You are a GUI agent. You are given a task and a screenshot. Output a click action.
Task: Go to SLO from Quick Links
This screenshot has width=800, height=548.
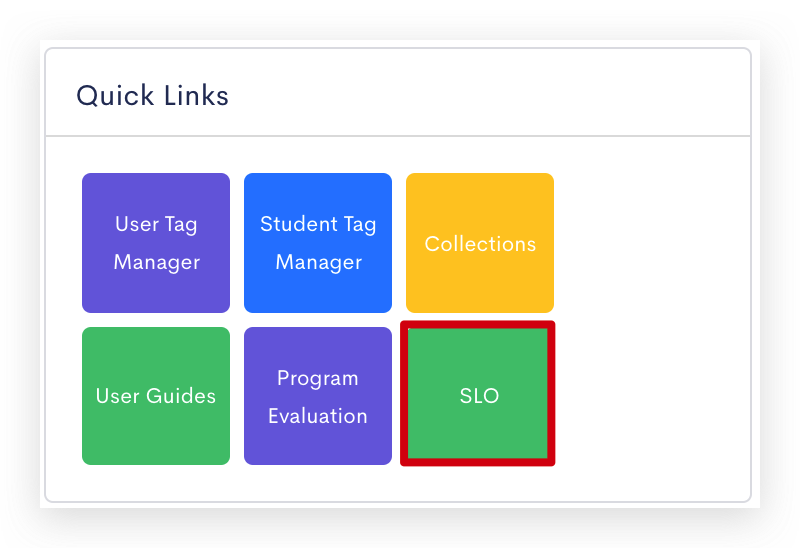[x=478, y=393]
